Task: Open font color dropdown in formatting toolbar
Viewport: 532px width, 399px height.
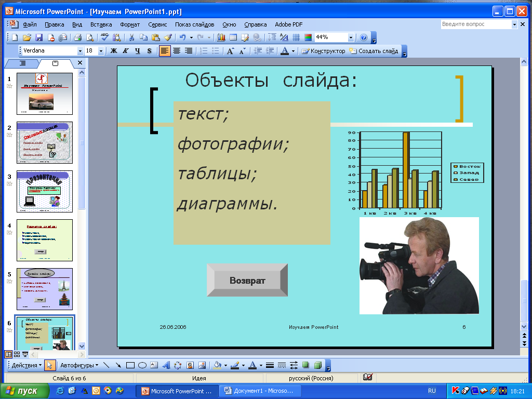Action: click(293, 51)
